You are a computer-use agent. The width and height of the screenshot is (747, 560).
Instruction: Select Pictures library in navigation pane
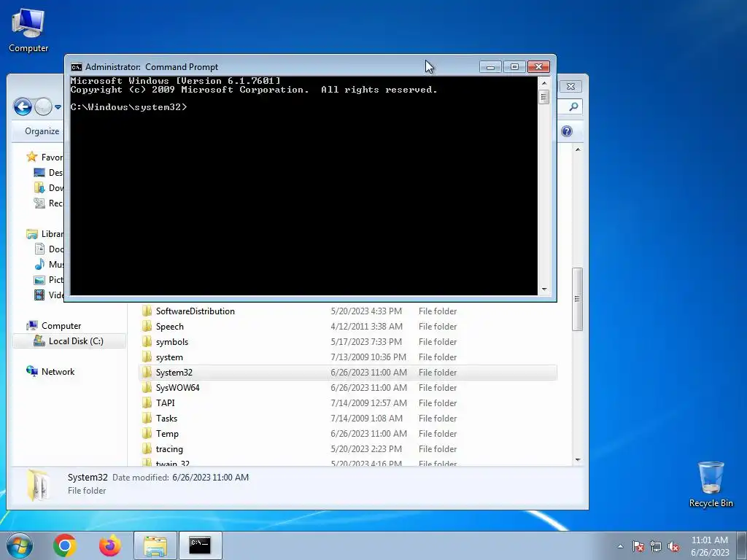point(49,279)
